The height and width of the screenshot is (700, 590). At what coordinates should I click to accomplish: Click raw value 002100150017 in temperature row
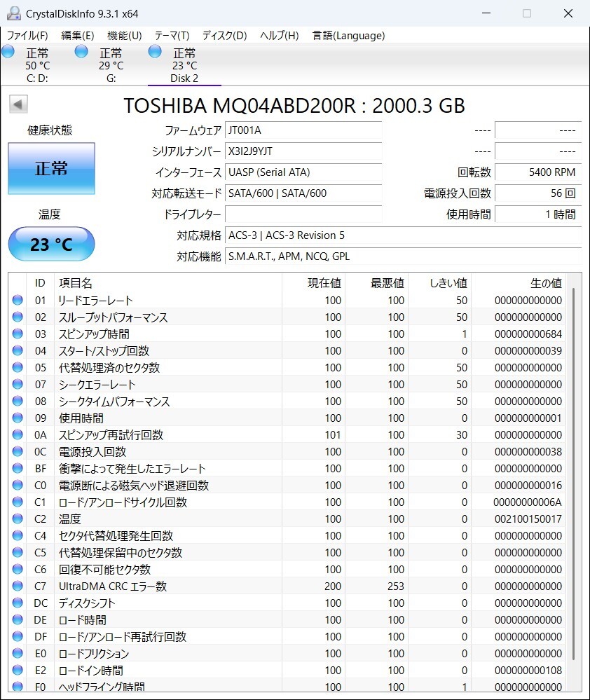point(528,519)
